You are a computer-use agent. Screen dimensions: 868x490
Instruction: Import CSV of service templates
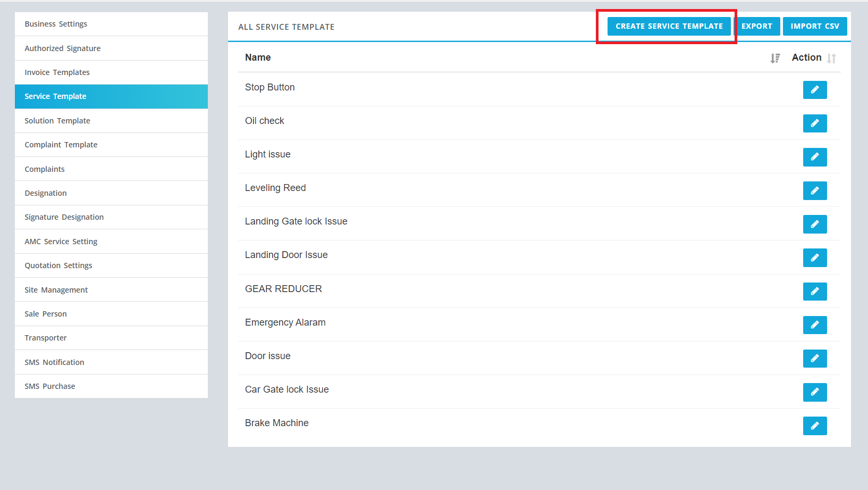[x=815, y=26]
